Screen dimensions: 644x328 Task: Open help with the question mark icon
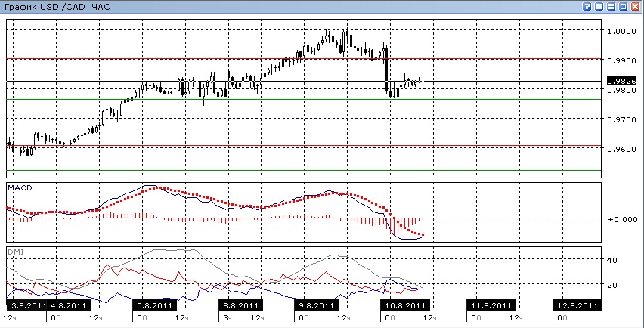(587, 7)
